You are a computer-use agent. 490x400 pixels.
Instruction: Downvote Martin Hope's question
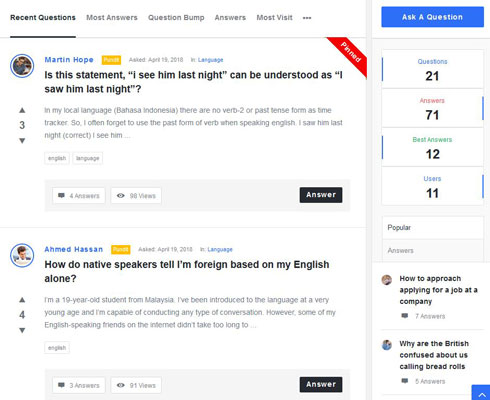coord(22,141)
